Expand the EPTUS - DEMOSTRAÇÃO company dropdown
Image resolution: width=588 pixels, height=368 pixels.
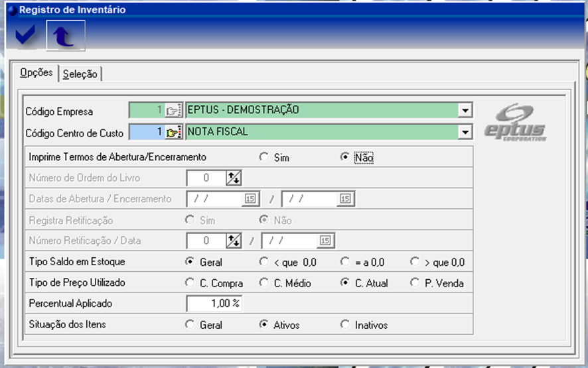(x=466, y=111)
